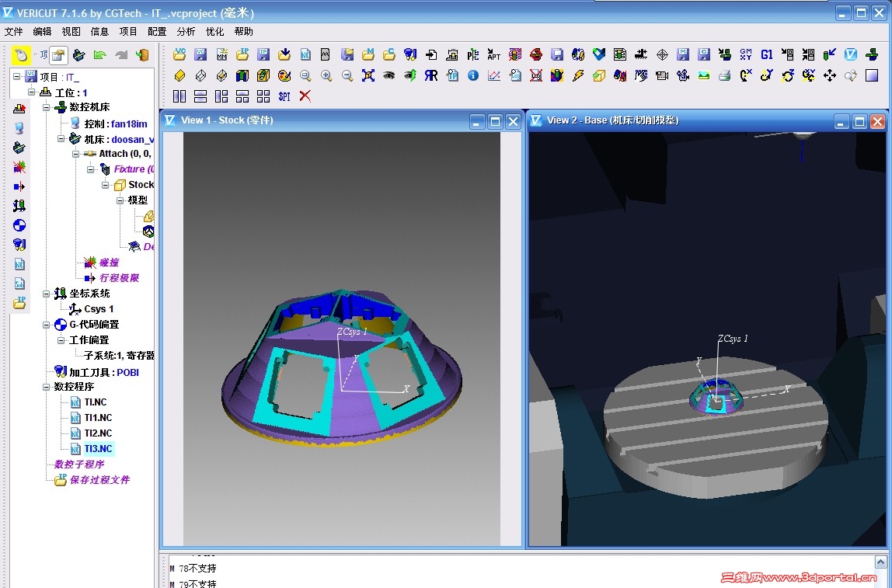The image size is (892, 588).
Task: Click the rotate about X icon
Action: tap(746, 75)
